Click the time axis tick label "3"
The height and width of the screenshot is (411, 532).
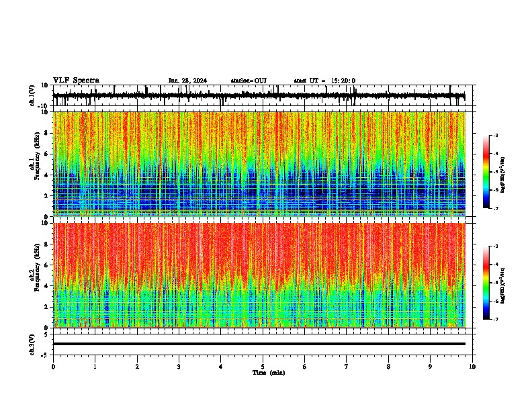click(x=179, y=367)
